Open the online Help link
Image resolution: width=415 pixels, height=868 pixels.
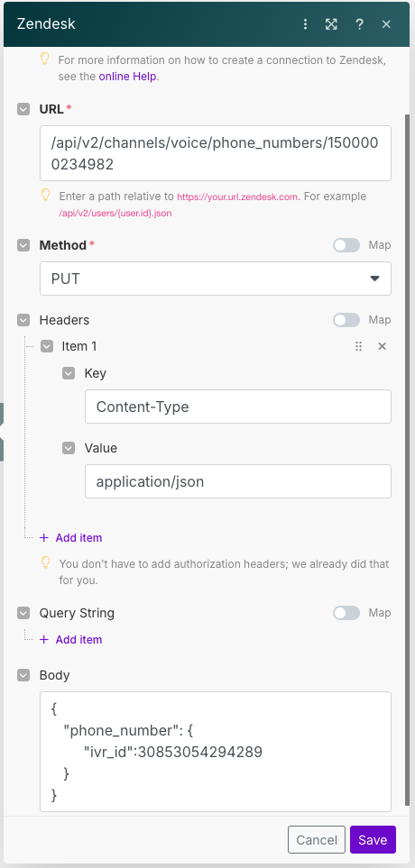coord(128,77)
